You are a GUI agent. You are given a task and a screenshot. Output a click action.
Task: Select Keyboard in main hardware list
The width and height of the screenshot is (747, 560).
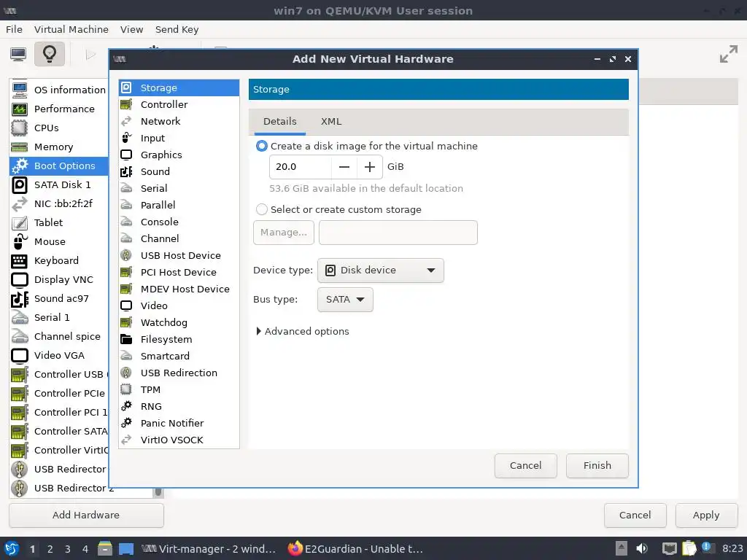(x=59, y=260)
